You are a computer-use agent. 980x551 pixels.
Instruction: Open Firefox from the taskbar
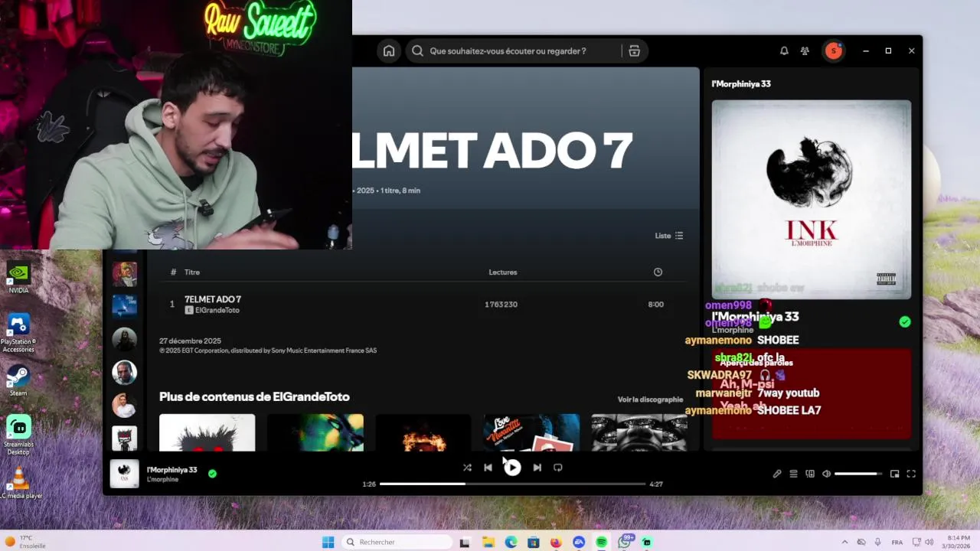556,542
